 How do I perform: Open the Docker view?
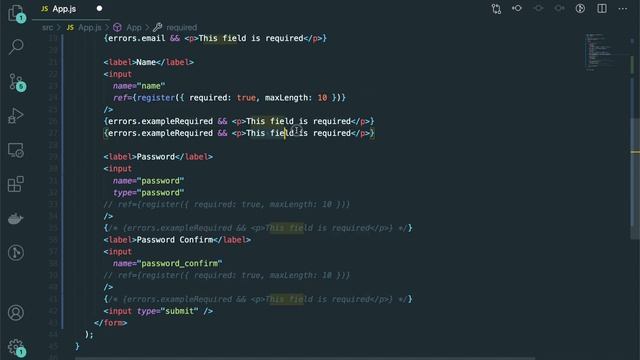point(16,219)
